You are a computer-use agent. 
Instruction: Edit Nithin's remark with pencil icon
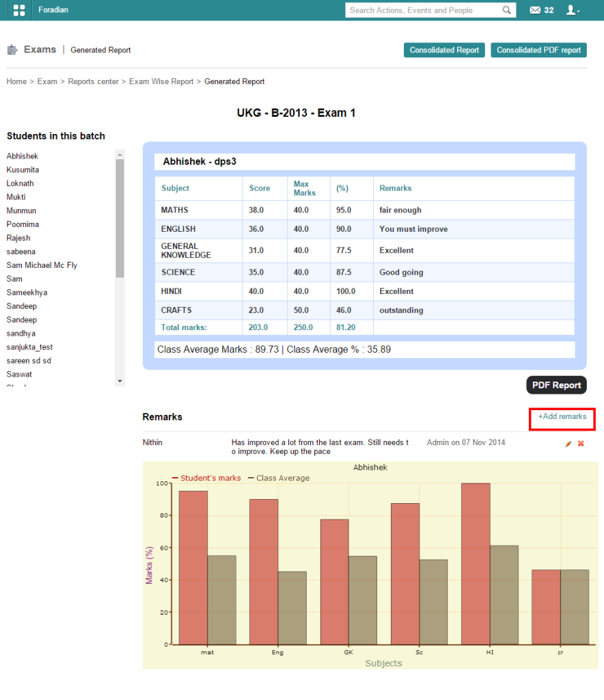pos(568,444)
